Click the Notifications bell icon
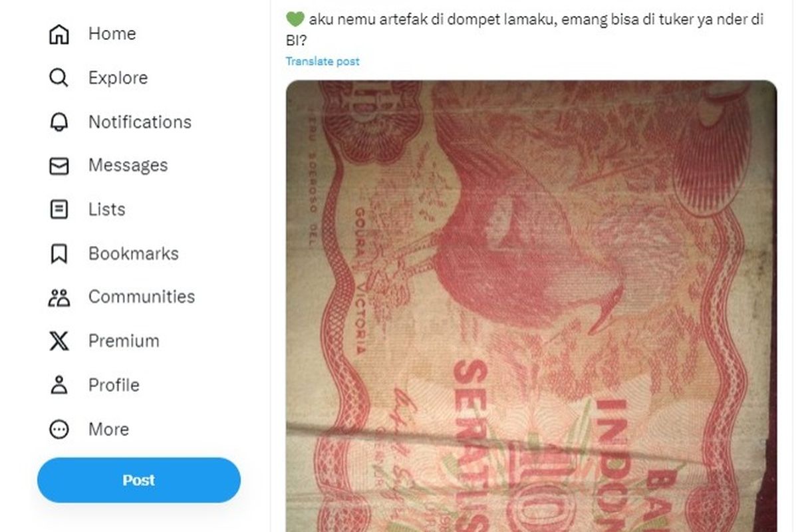This screenshot has height=532, width=798. pos(59,122)
